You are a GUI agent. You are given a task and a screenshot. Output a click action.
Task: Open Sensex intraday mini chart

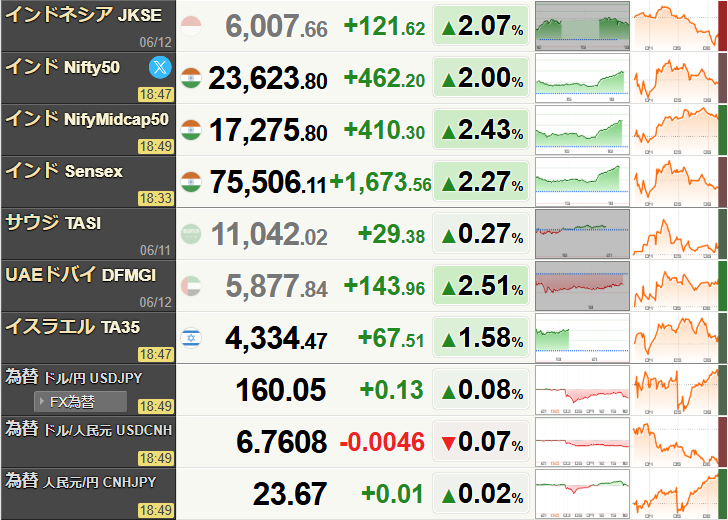tap(583, 182)
